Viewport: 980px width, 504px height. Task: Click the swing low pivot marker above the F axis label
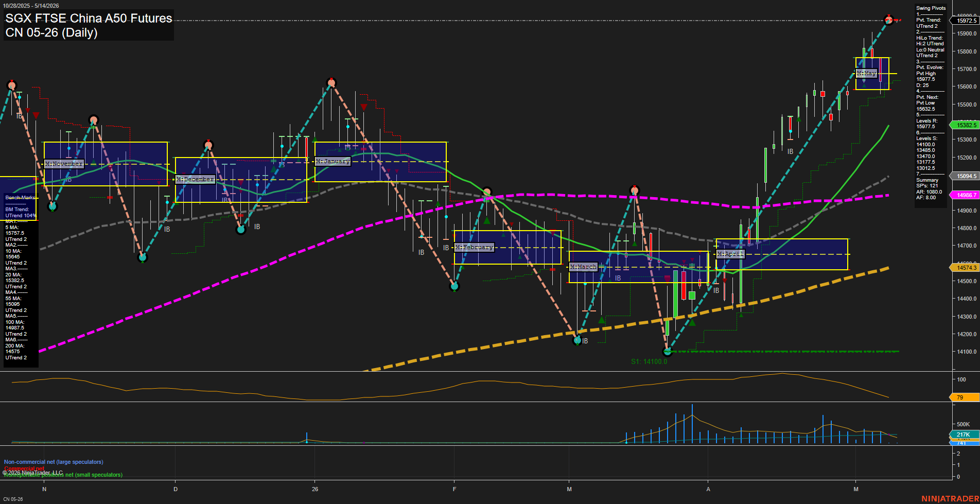pos(454,286)
